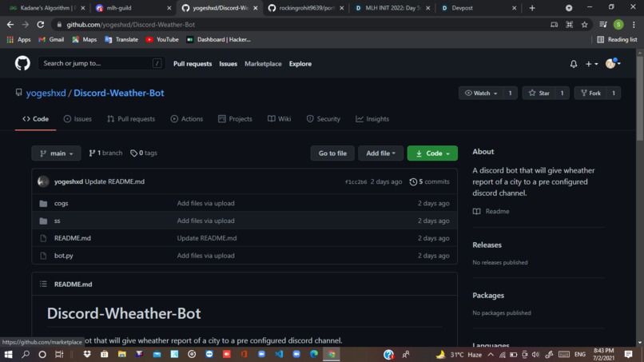Image resolution: width=644 pixels, height=362 pixels.
Task: Click the bot.py file icon
Action: tap(43, 256)
